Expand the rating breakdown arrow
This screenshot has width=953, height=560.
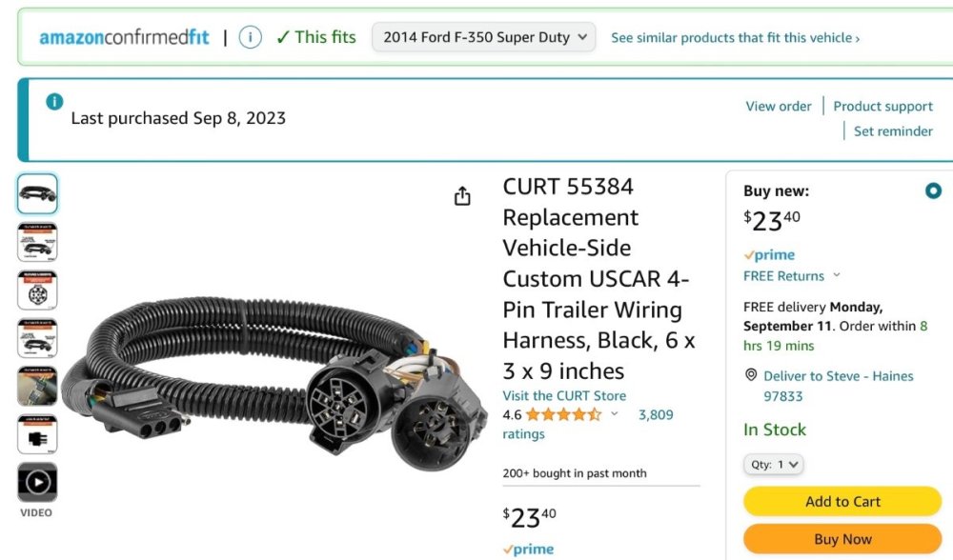[x=615, y=414]
